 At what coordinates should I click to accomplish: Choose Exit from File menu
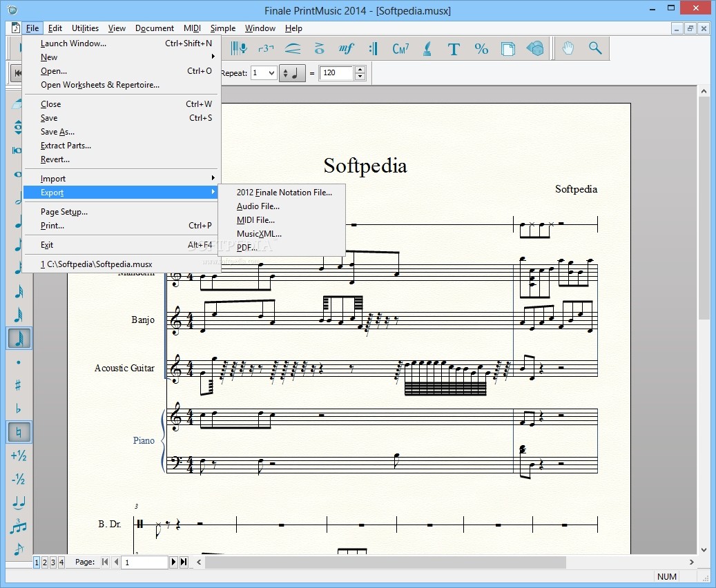pos(122,245)
